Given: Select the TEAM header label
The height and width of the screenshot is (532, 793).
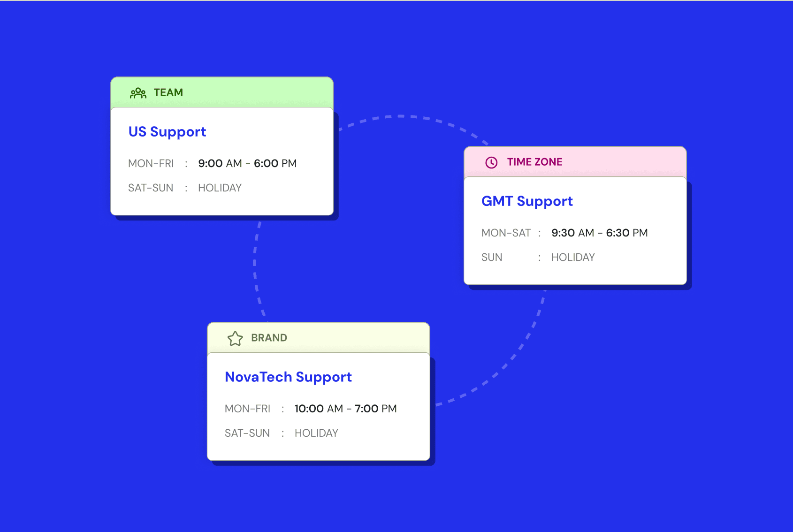Looking at the screenshot, I should (168, 92).
